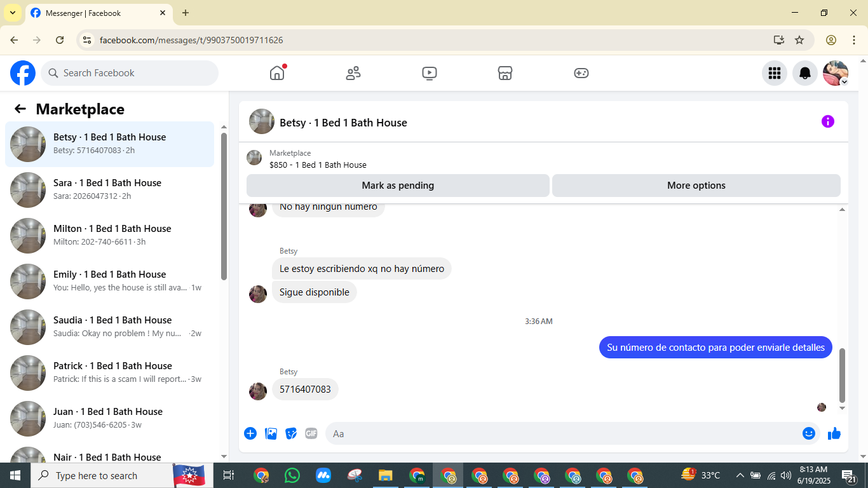Open the volume control in system tray
Viewport: 868px width, 488px height.
(786, 475)
